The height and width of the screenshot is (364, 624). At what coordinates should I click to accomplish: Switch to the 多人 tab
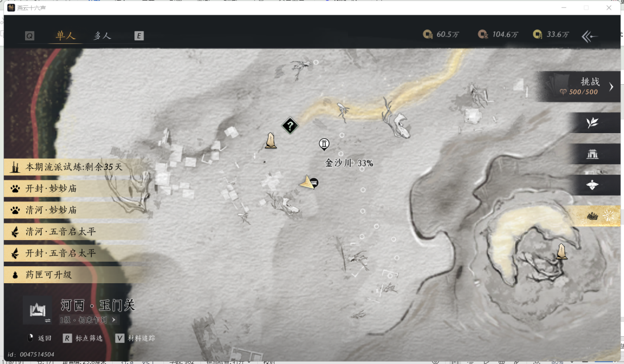(x=102, y=36)
